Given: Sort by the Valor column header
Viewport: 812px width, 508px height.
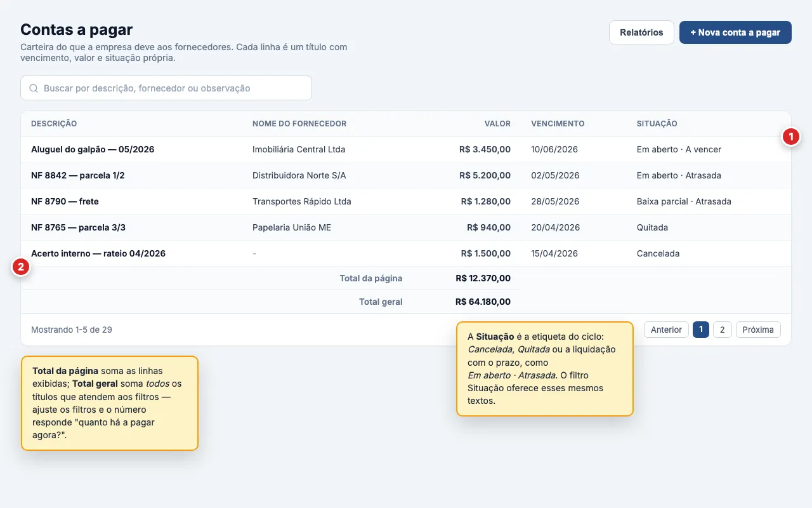Looking at the screenshot, I should point(497,124).
